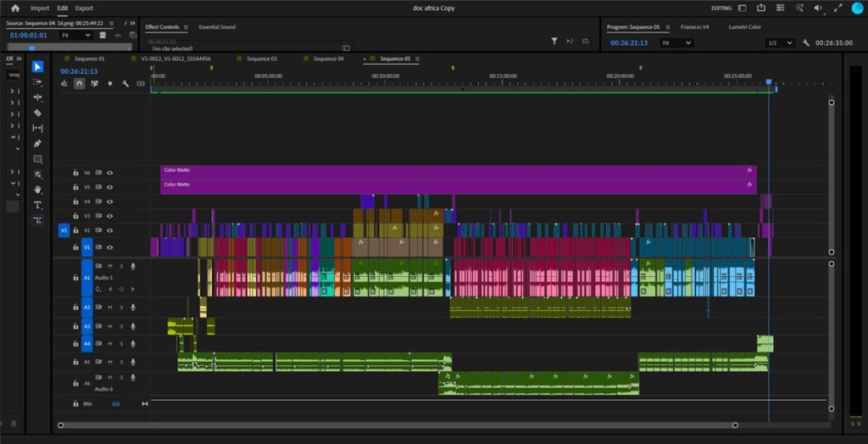
Task: Switch to Sequence 03 timeline tab
Action: pos(262,58)
